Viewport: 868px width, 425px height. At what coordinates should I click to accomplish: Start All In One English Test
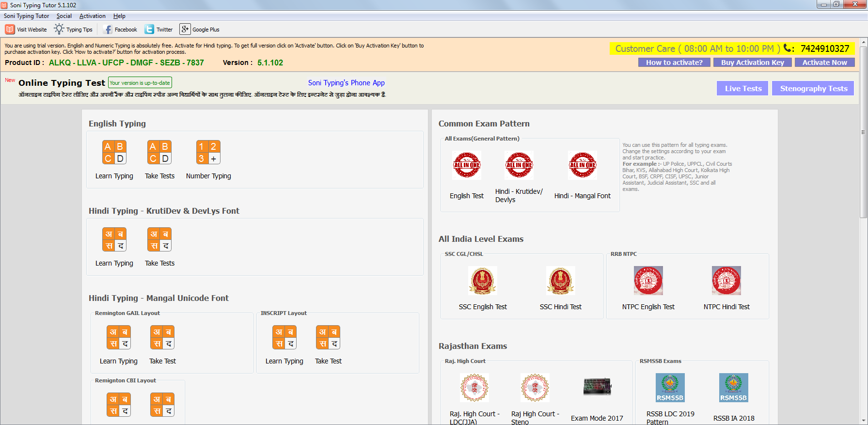click(x=467, y=165)
